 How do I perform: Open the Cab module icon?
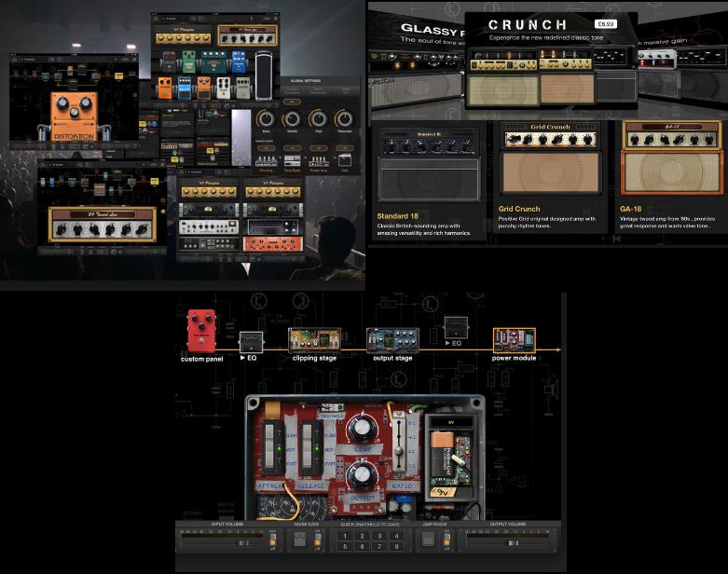345,160
